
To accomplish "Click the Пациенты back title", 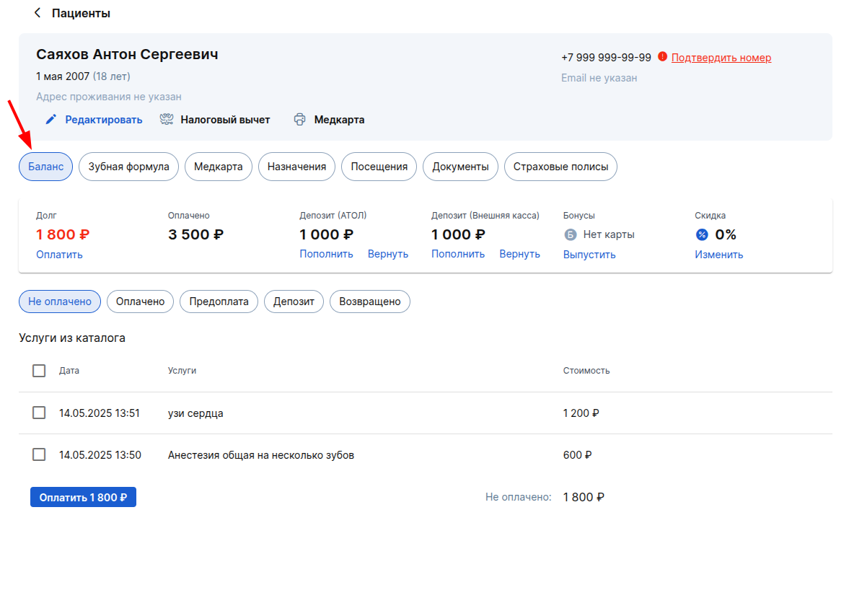I will (81, 13).
